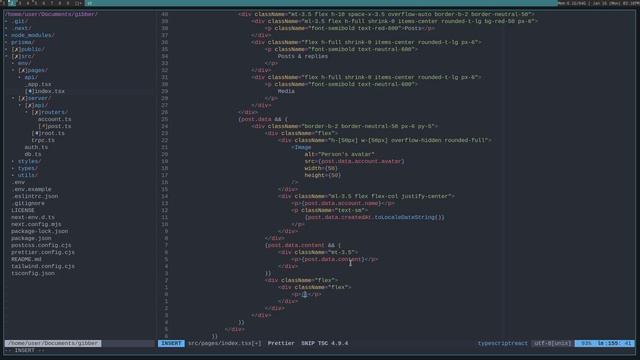Open postcss.config.cjs in the tree
Image resolution: width=640 pixels, height=360 pixels.
click(x=41, y=245)
